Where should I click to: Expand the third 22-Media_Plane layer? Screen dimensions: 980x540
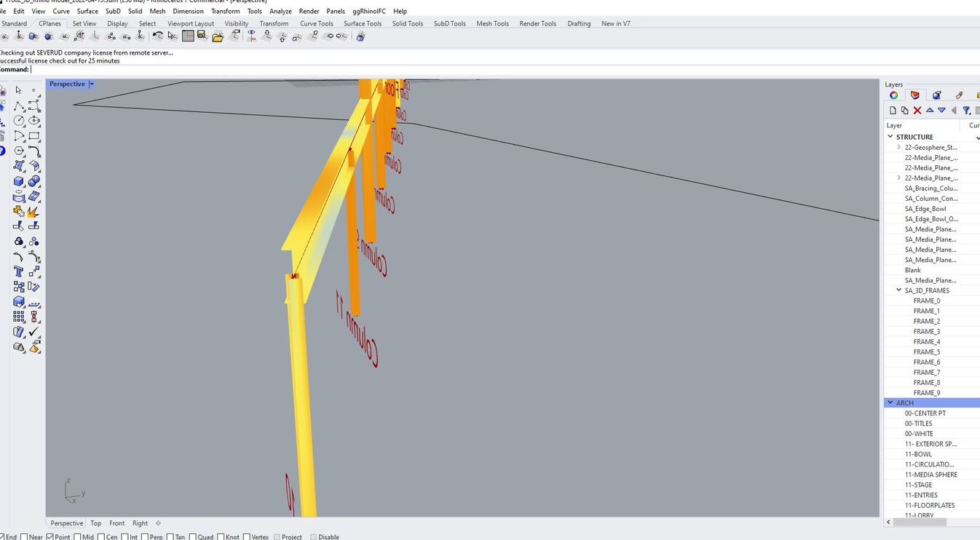[x=899, y=178]
